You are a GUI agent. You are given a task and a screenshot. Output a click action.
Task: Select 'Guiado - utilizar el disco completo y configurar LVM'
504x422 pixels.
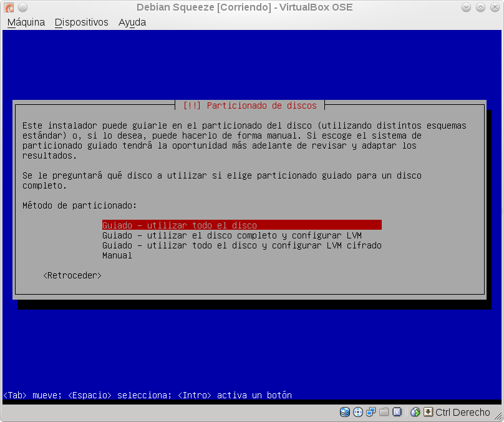coord(232,235)
